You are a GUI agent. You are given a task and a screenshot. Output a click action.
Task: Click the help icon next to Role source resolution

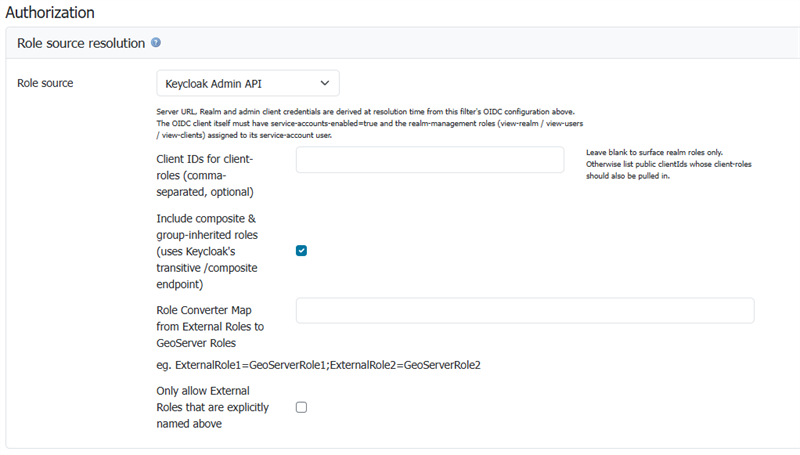[x=156, y=43]
